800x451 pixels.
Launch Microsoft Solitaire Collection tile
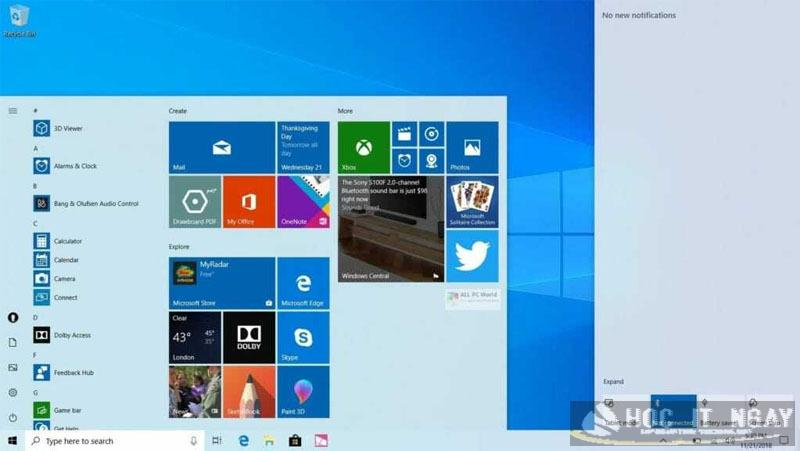(x=472, y=202)
